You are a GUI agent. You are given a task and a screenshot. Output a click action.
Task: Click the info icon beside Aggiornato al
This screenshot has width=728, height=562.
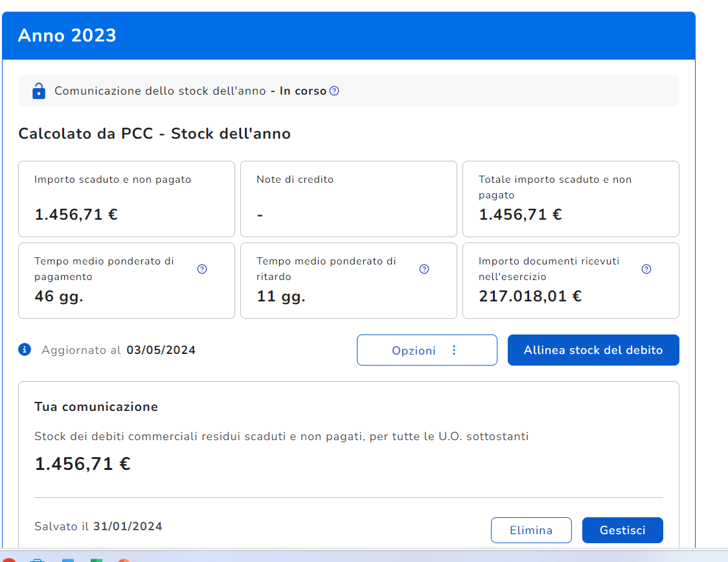tap(25, 350)
